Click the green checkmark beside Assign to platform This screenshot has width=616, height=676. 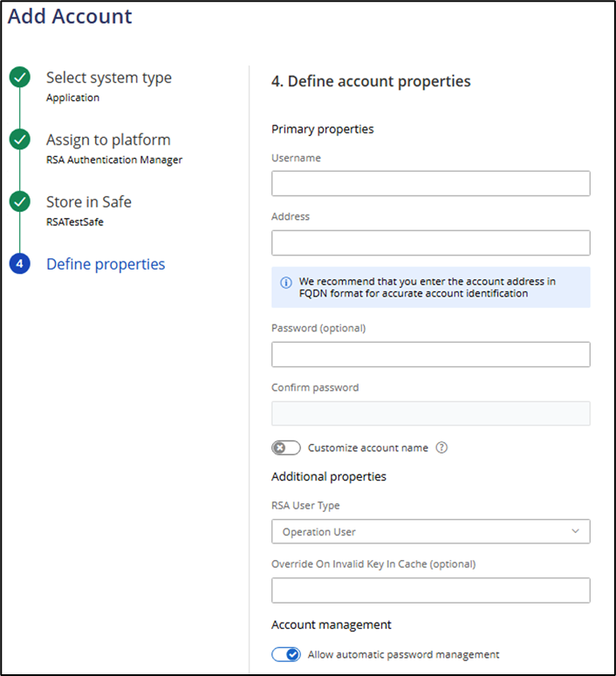(20, 140)
